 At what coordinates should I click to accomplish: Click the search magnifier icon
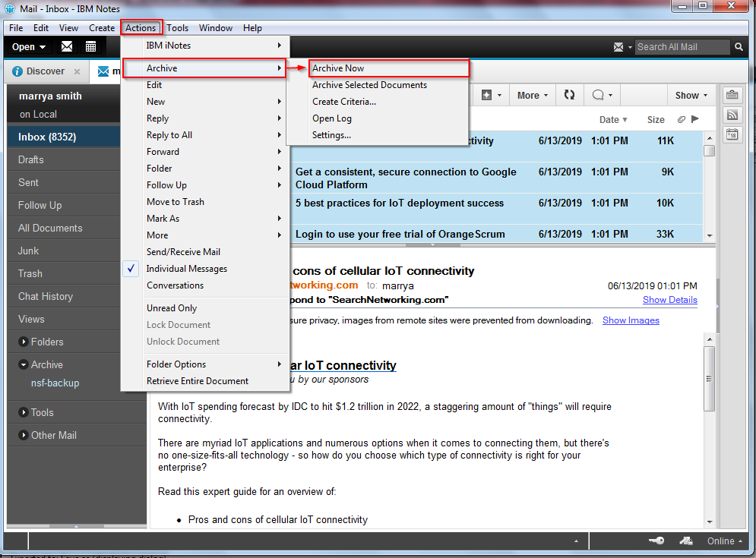(738, 46)
